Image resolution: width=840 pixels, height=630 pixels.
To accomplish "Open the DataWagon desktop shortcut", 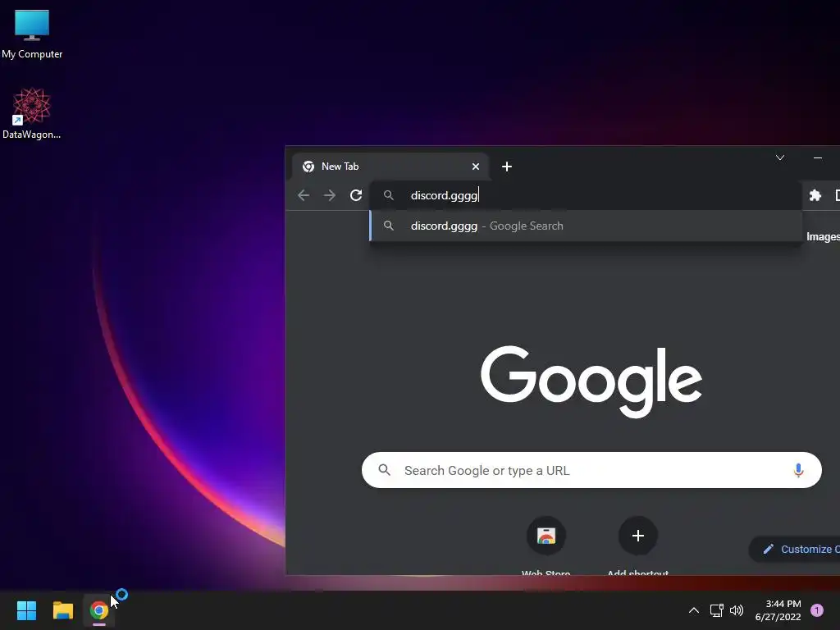I will point(32,113).
